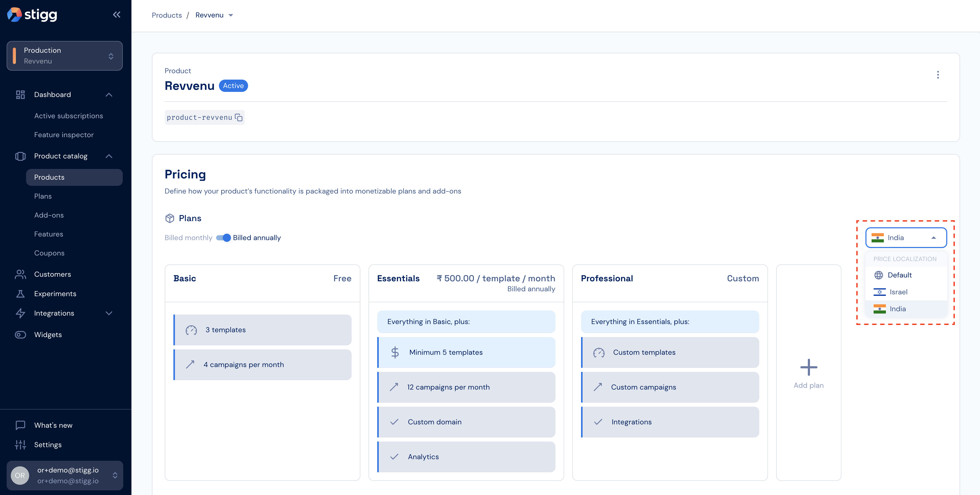Click the Product catalog icon
980x495 pixels.
click(20, 156)
